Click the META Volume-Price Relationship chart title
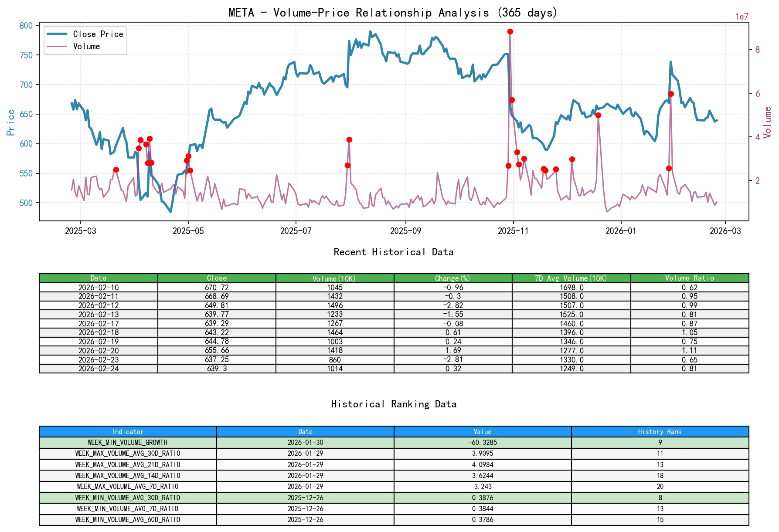Viewport: 779px width, 532px height. 393,13
